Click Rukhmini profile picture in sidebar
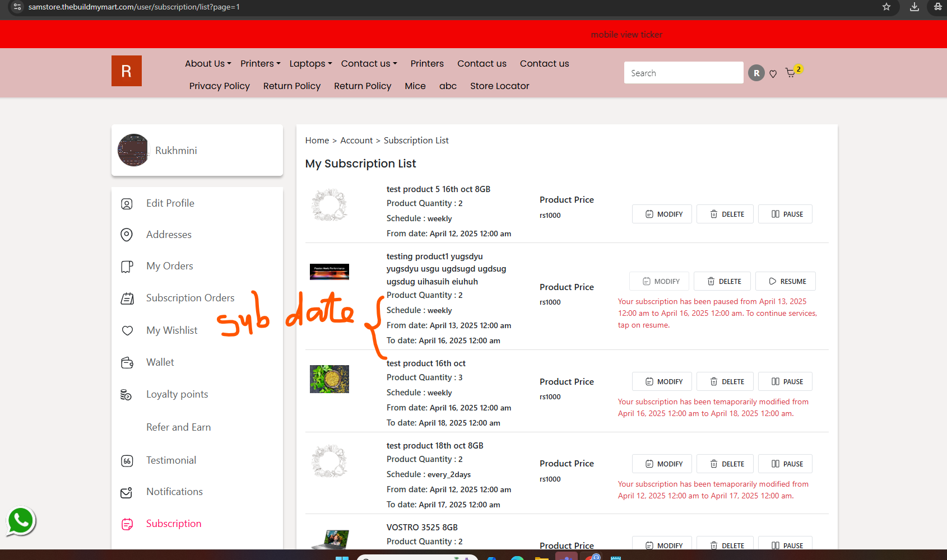This screenshot has height=560, width=947. click(x=133, y=150)
